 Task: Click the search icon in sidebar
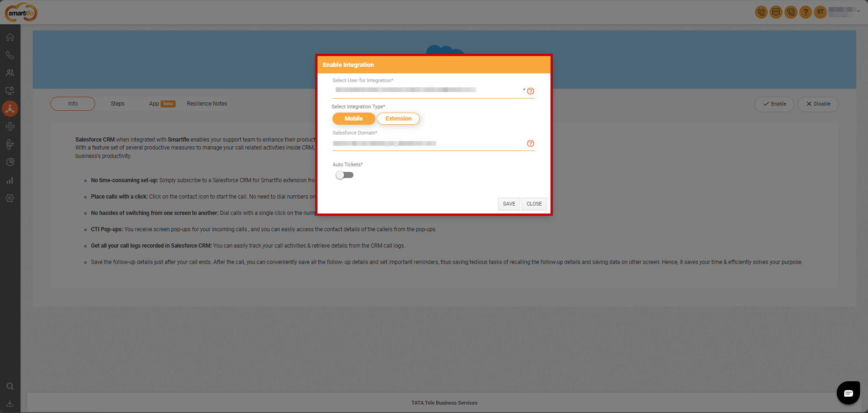coord(10,386)
